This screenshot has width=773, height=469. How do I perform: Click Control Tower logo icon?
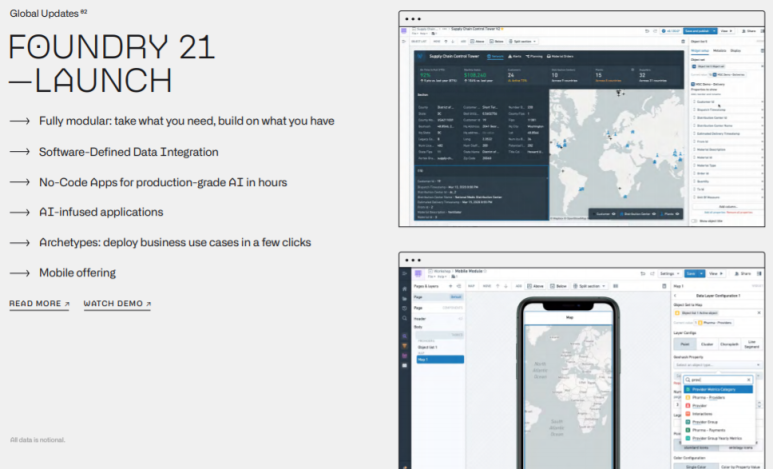click(x=421, y=57)
